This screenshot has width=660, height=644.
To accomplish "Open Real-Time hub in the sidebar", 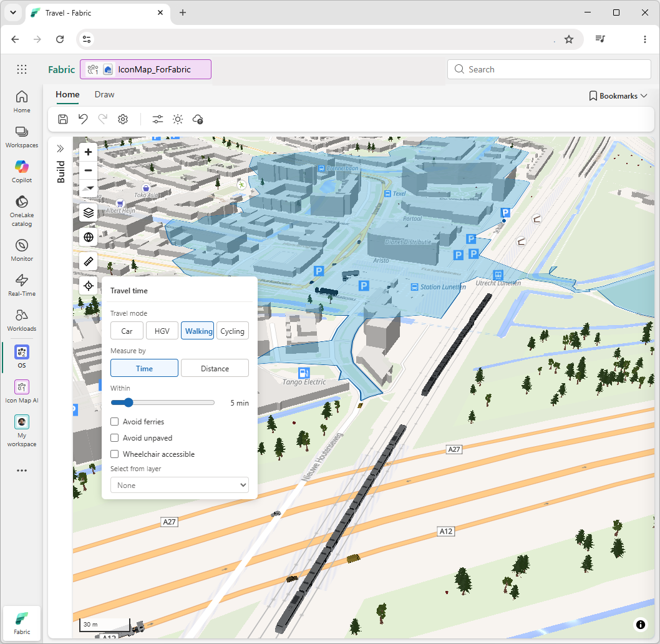I will coord(22,285).
